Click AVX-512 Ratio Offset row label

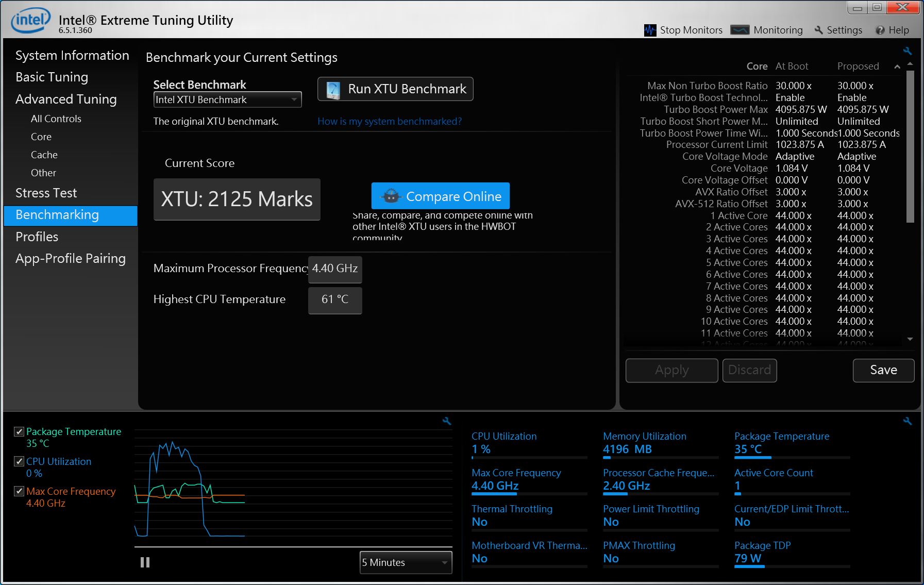pyautogui.click(x=721, y=204)
